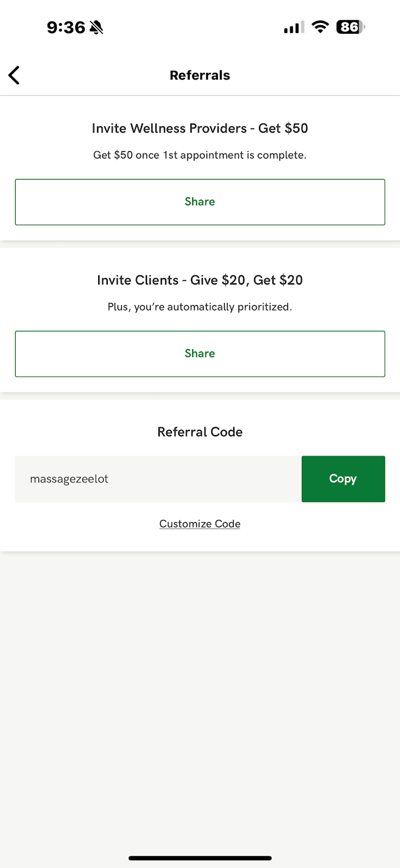Screen dimensions: 400x868
Task: Click the Referral Code section heading
Action: click(x=200, y=432)
